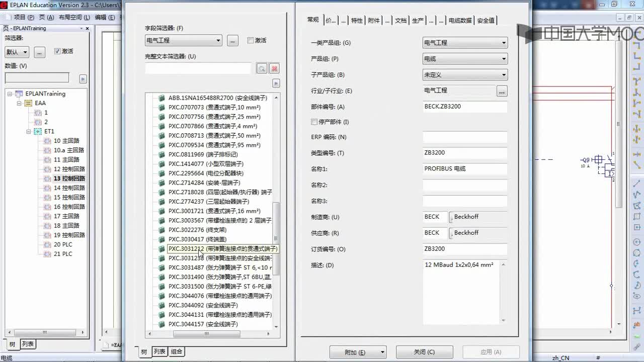Switch to the 特性 tab
Viewport: 644px width, 362px height.
(357, 21)
